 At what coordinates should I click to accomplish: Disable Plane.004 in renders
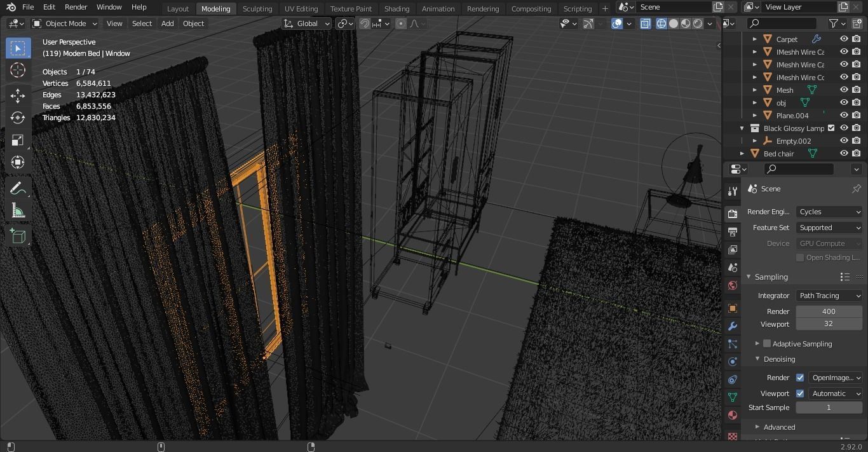[x=857, y=115]
